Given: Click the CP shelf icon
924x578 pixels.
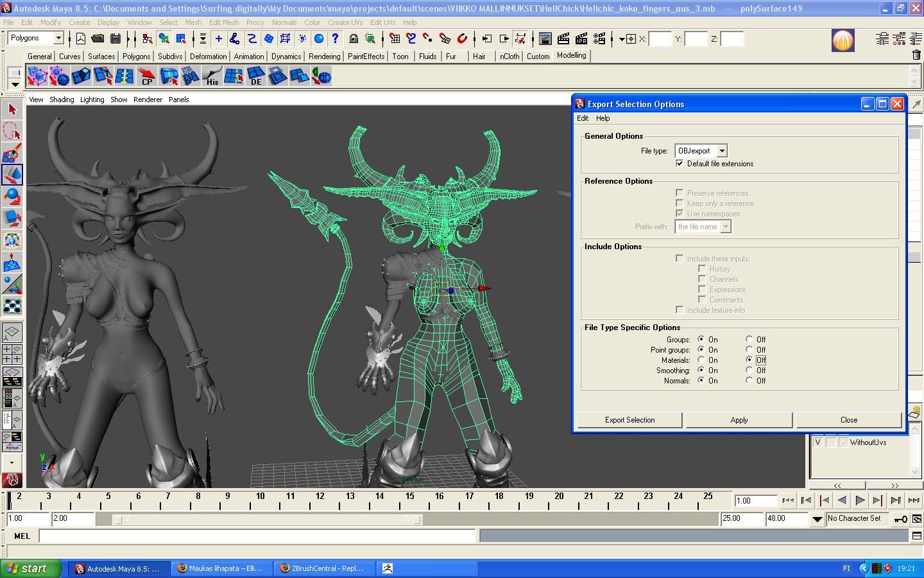Looking at the screenshot, I should pos(147,77).
